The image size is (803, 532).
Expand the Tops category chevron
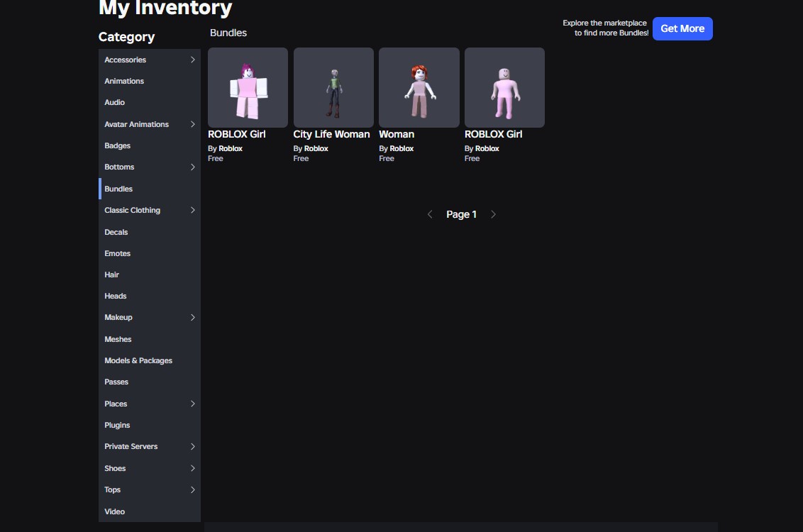point(192,489)
